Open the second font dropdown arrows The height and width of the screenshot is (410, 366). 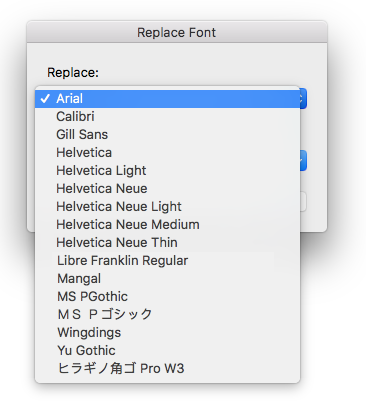click(303, 161)
